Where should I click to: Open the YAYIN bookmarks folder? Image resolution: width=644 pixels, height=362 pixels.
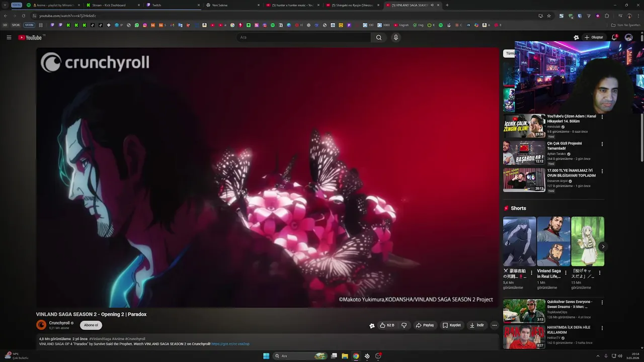[29, 25]
